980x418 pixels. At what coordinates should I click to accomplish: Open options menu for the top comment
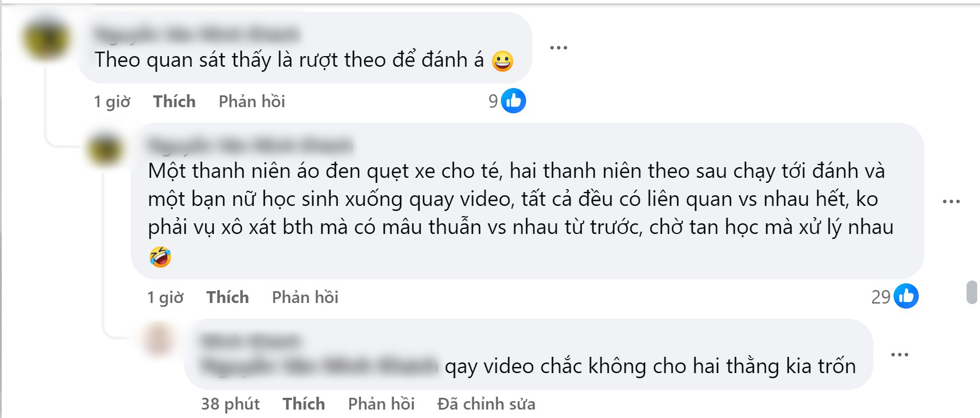click(x=558, y=48)
